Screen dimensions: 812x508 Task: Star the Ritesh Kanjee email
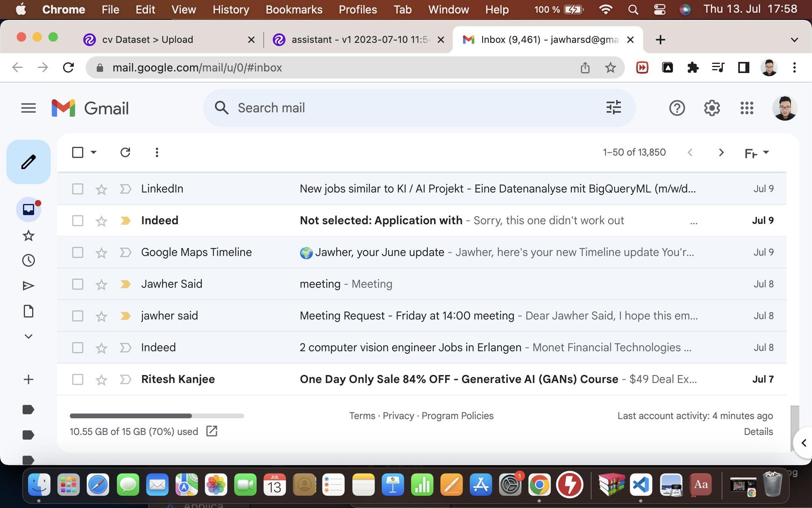click(x=101, y=379)
